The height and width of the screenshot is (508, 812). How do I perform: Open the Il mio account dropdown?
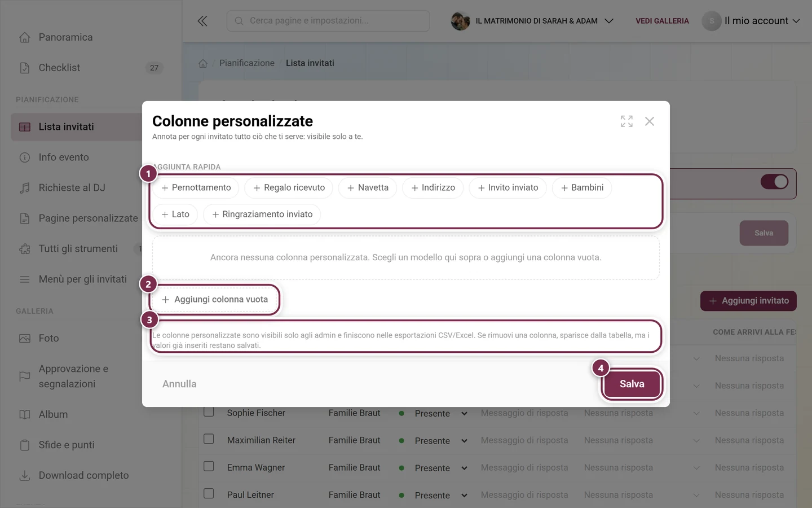751,21
